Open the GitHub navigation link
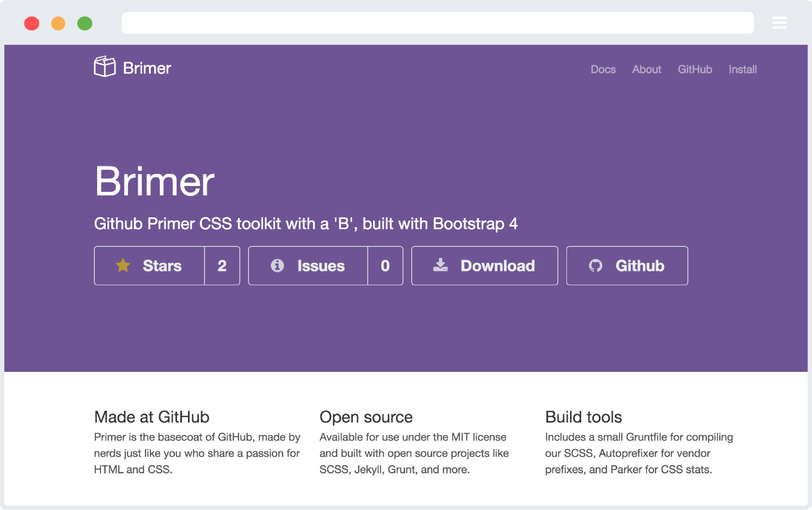Screen dimensions: 812x510 (x=695, y=70)
